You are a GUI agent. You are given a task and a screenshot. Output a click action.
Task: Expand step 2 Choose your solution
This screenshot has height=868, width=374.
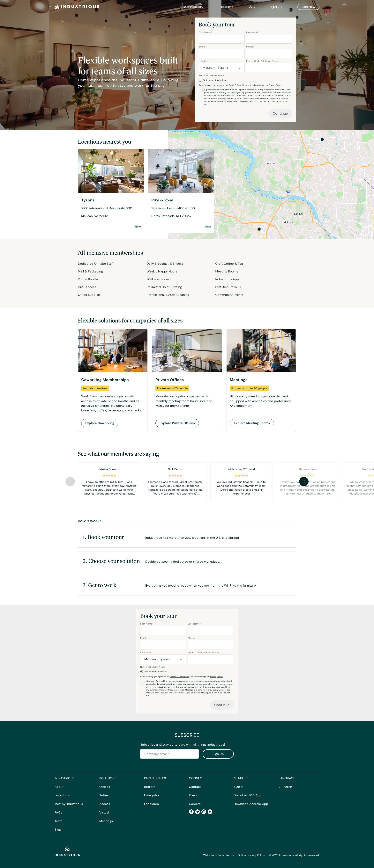tap(187, 561)
